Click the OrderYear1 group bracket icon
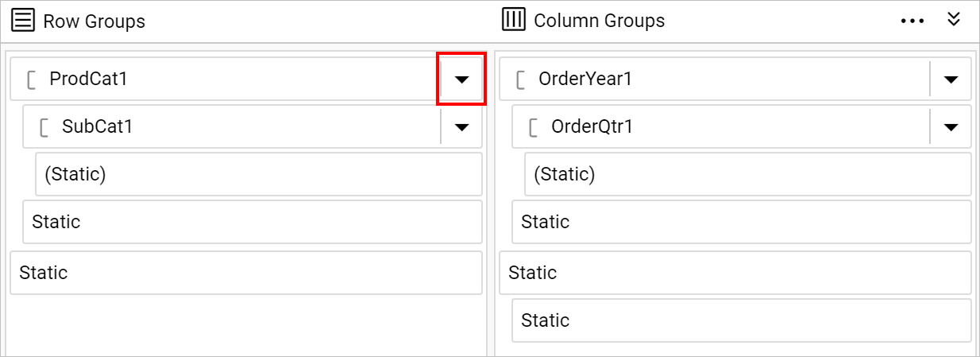This screenshot has width=980, height=357. pos(521,80)
